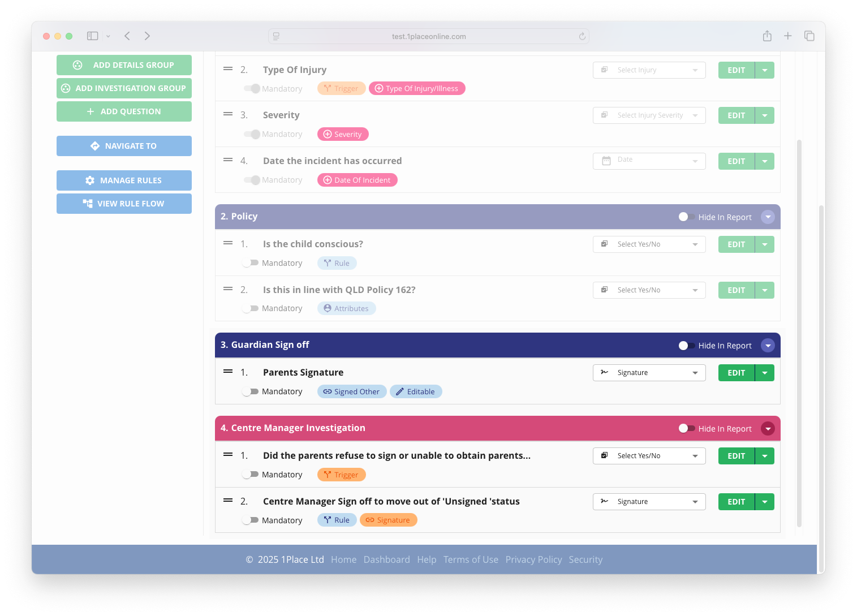Screen dimensions: 857x616
Task: Click the browser address bar
Action: click(428, 36)
